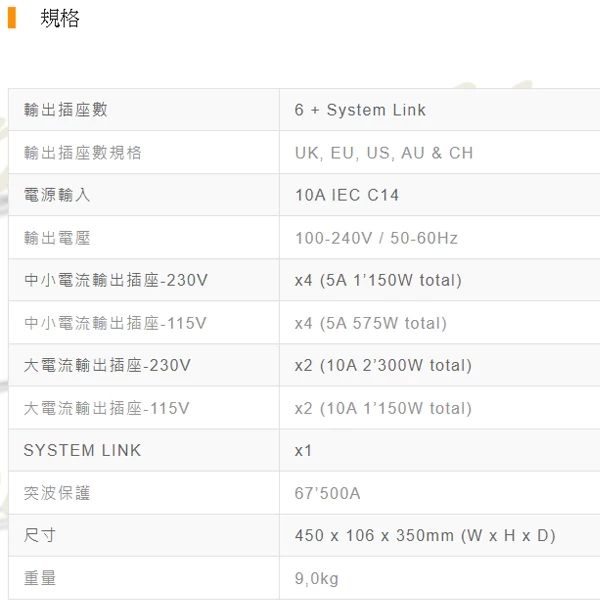
Task: Click the orange bar beside 規格
Action: tap(12, 18)
